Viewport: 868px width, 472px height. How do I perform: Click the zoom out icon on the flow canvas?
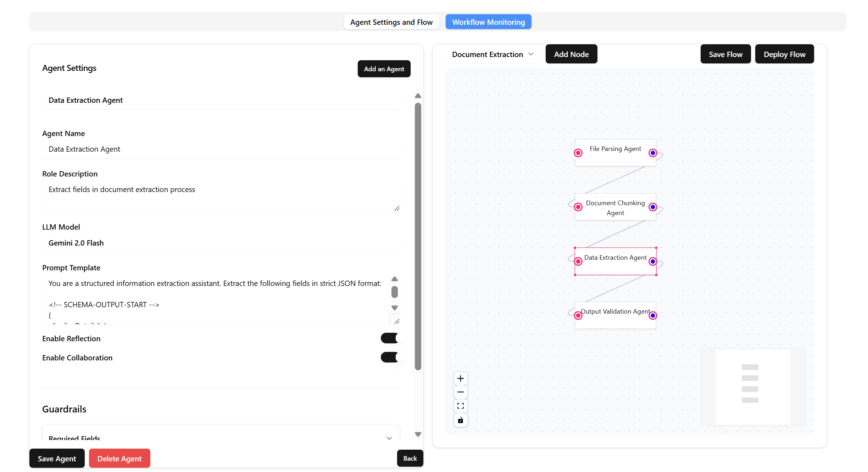460,392
